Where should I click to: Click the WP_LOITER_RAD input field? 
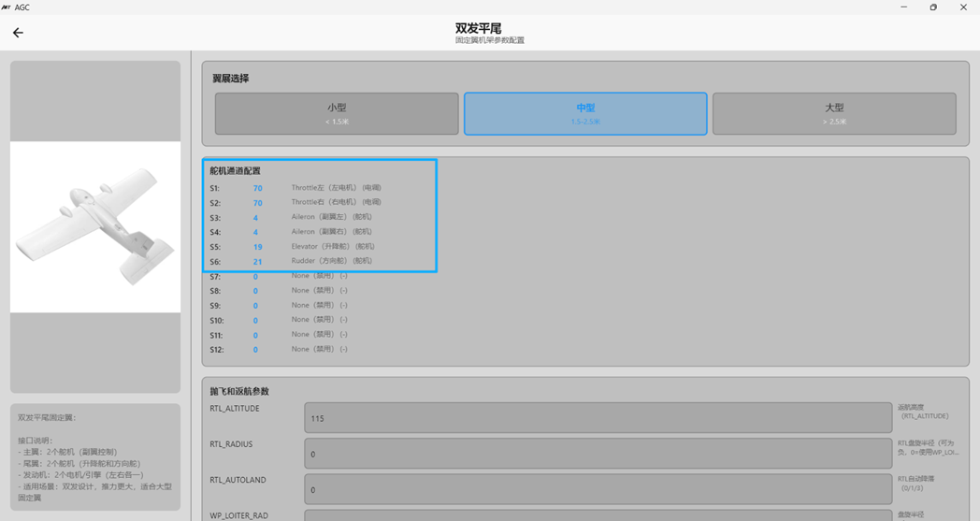(x=598, y=515)
